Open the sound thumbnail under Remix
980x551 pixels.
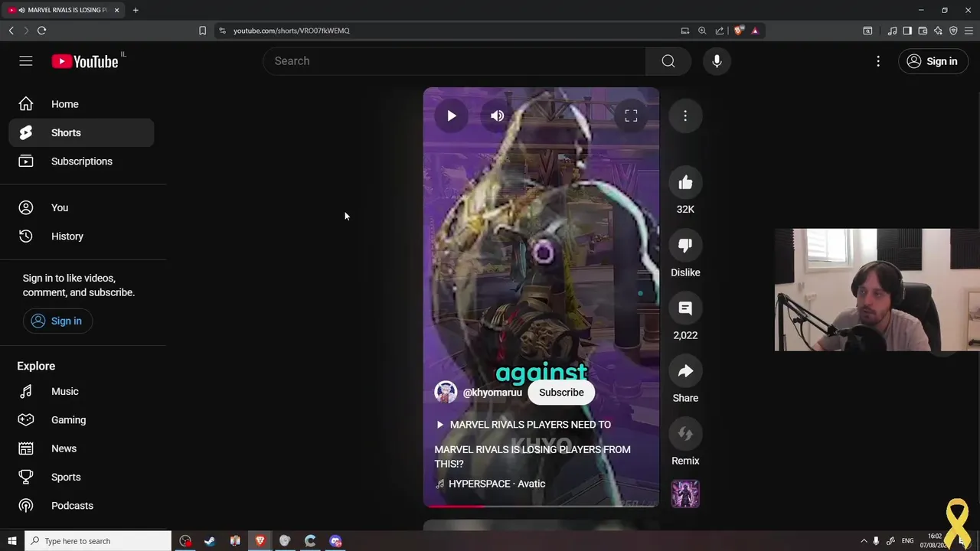[x=685, y=494]
